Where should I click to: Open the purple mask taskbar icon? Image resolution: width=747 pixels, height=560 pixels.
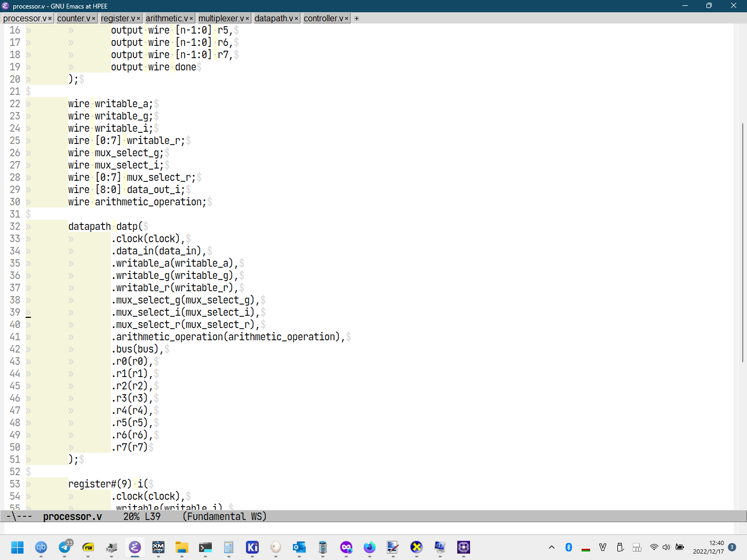point(346,547)
